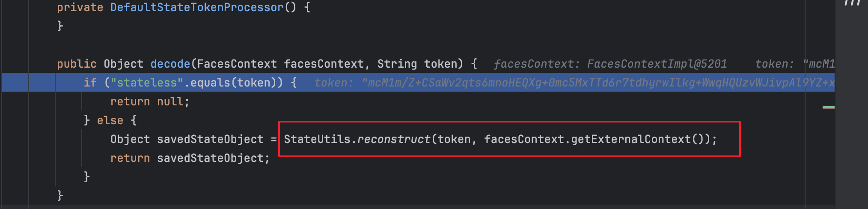868x209 pixels.
Task: Click the null keyword in return statement
Action: click(170, 102)
